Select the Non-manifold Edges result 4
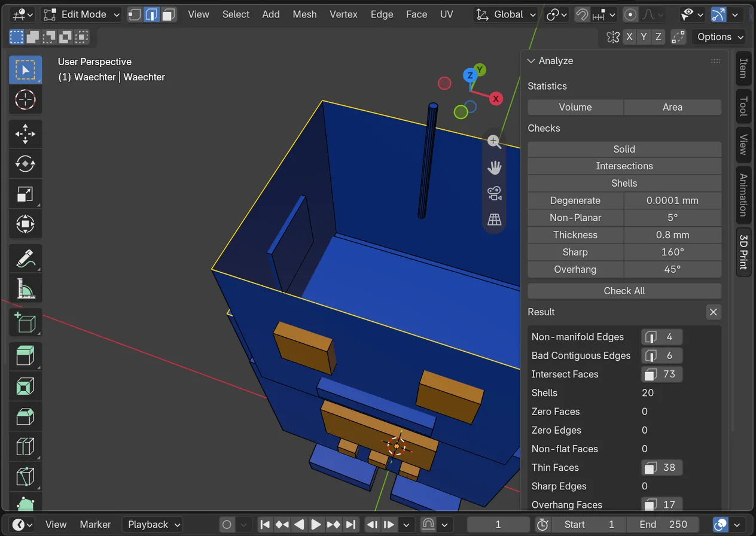756x536 pixels. click(661, 337)
